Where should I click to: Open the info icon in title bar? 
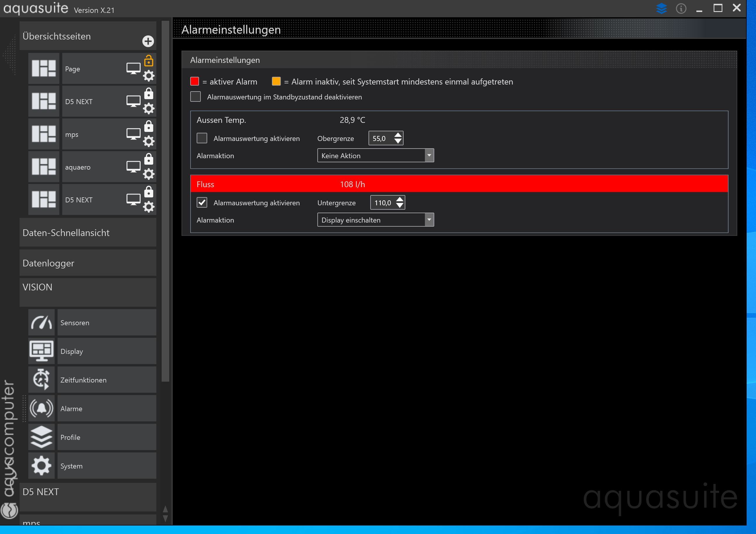[681, 8]
